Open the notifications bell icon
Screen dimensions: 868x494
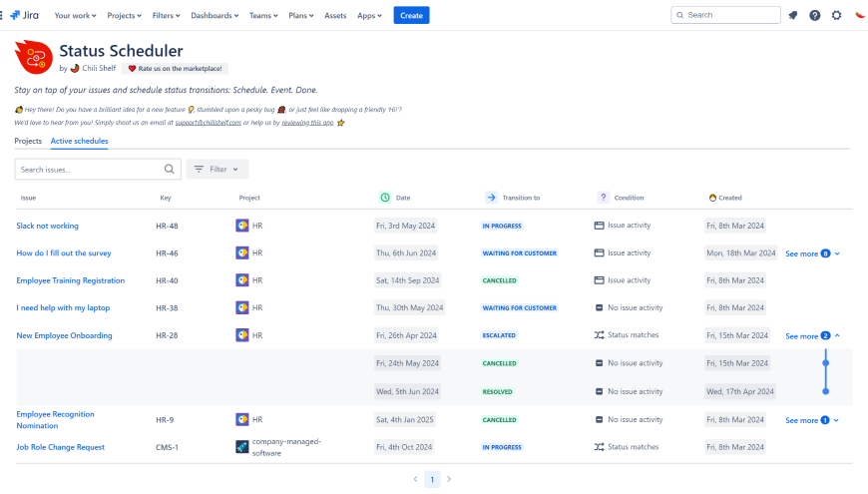point(793,15)
